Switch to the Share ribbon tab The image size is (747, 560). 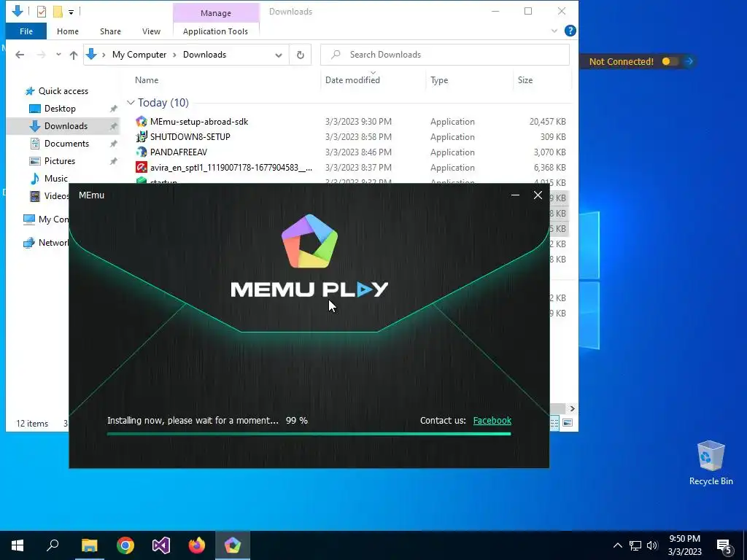[x=111, y=31]
